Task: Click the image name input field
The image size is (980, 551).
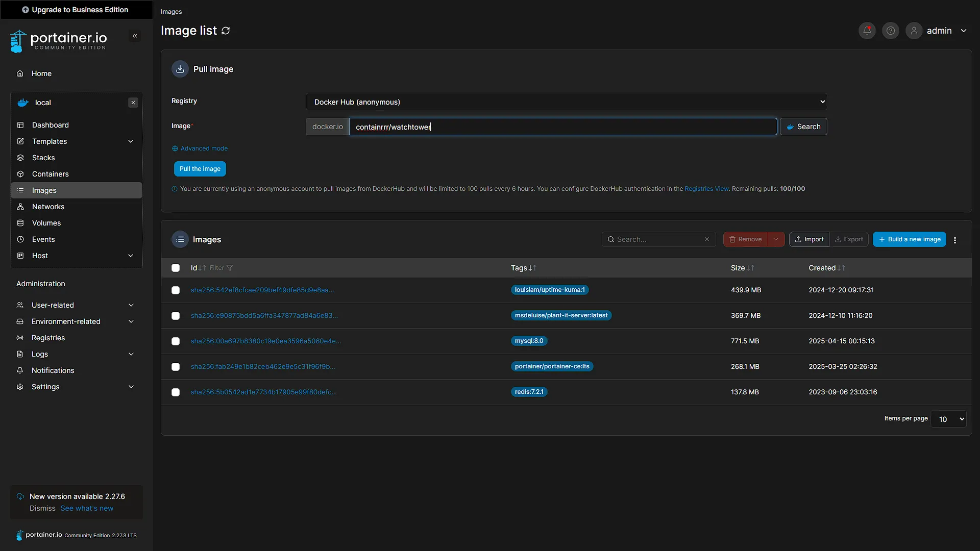Action: point(563,127)
